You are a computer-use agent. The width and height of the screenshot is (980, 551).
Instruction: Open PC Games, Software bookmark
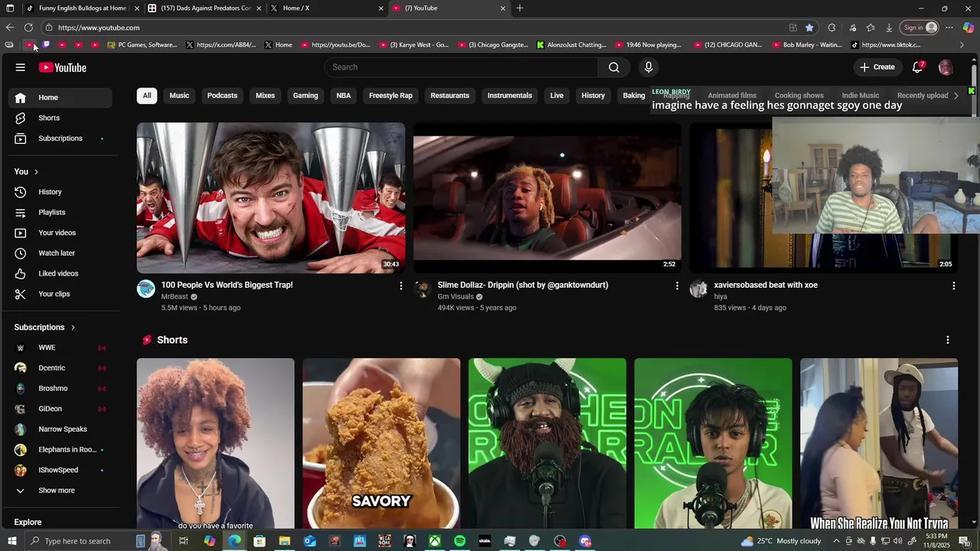[x=142, y=45]
